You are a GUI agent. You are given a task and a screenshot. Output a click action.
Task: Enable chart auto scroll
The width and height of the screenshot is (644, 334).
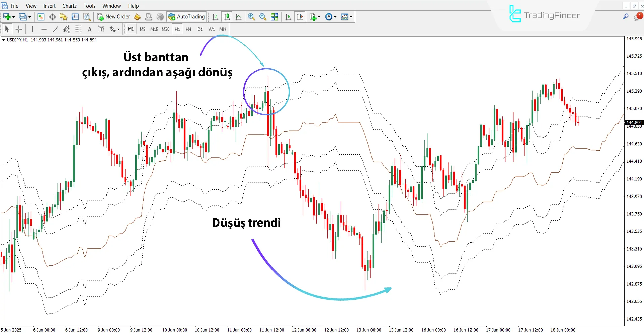pyautogui.click(x=288, y=17)
